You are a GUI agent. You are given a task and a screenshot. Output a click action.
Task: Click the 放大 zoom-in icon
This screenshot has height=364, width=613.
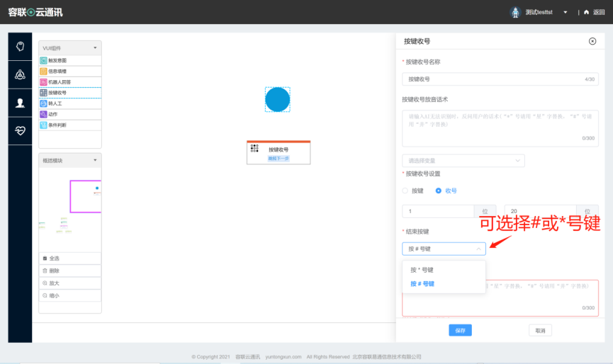(x=45, y=283)
